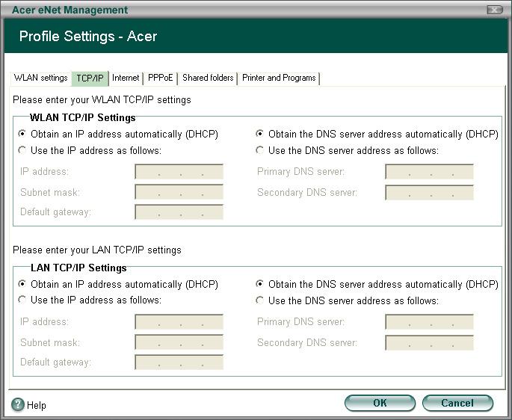
Task: Click the Help question mark icon
Action: pyautogui.click(x=18, y=404)
